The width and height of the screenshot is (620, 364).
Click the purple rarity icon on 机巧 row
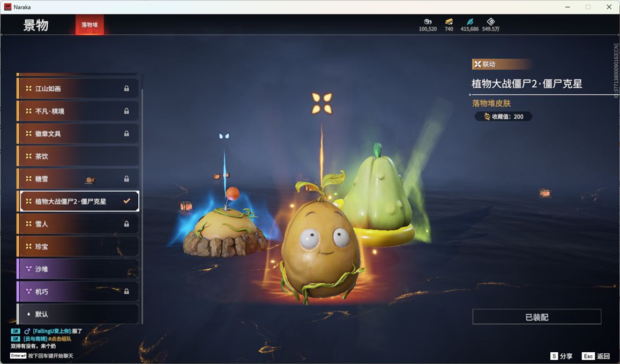(28, 291)
